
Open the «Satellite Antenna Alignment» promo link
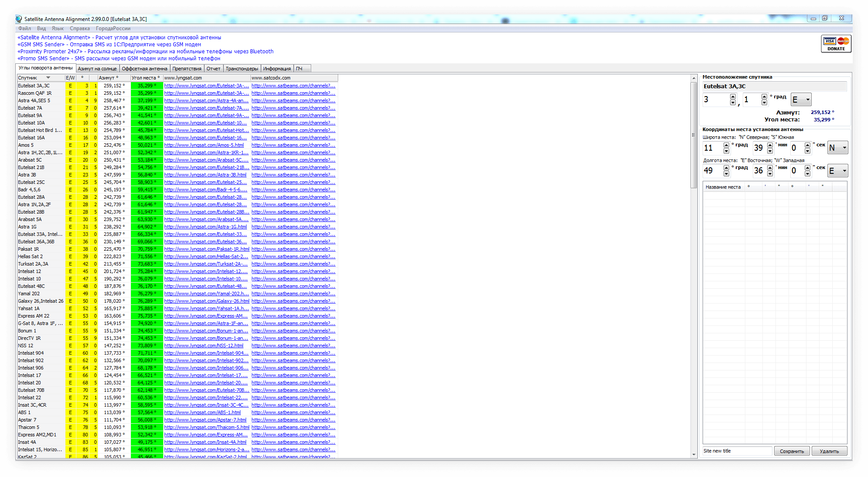click(119, 38)
